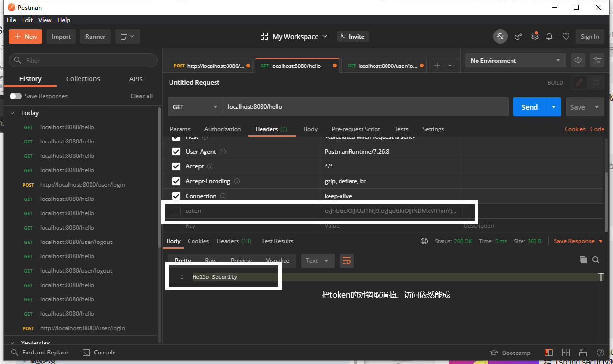Open Postman settings gear icon

(x=534, y=36)
